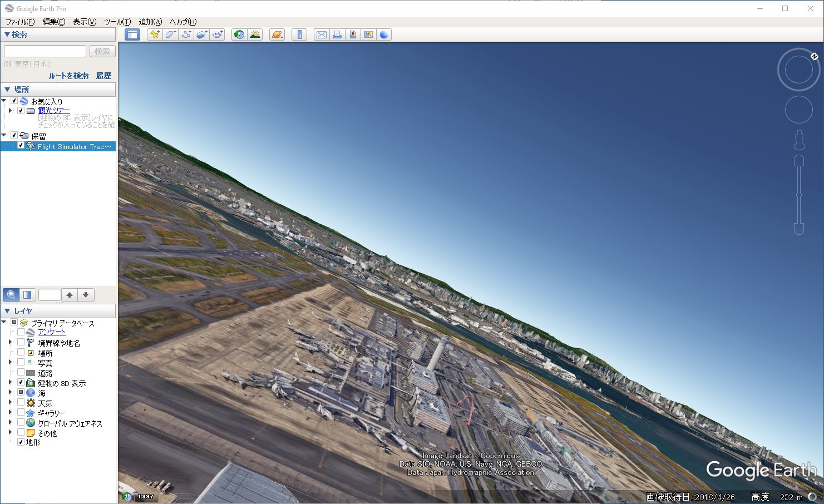Screen dimensions: 824x504
Task: Click the zoom slider on the map
Action: click(x=799, y=195)
